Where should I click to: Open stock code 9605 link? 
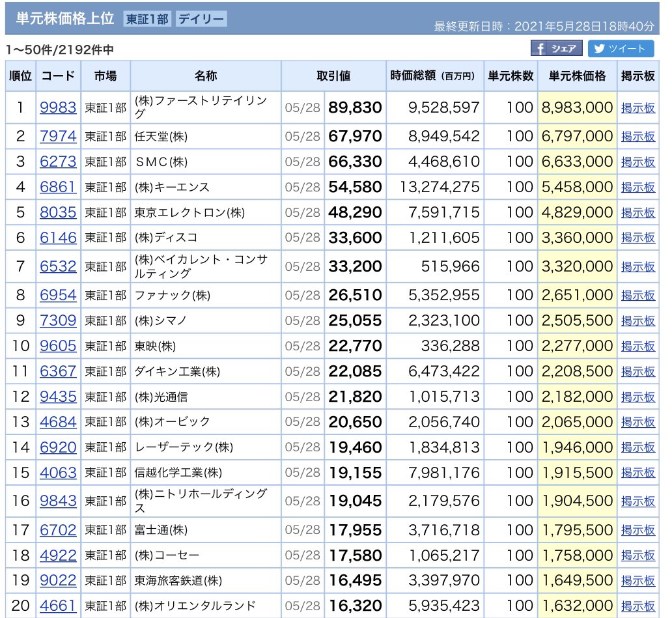tap(58, 346)
